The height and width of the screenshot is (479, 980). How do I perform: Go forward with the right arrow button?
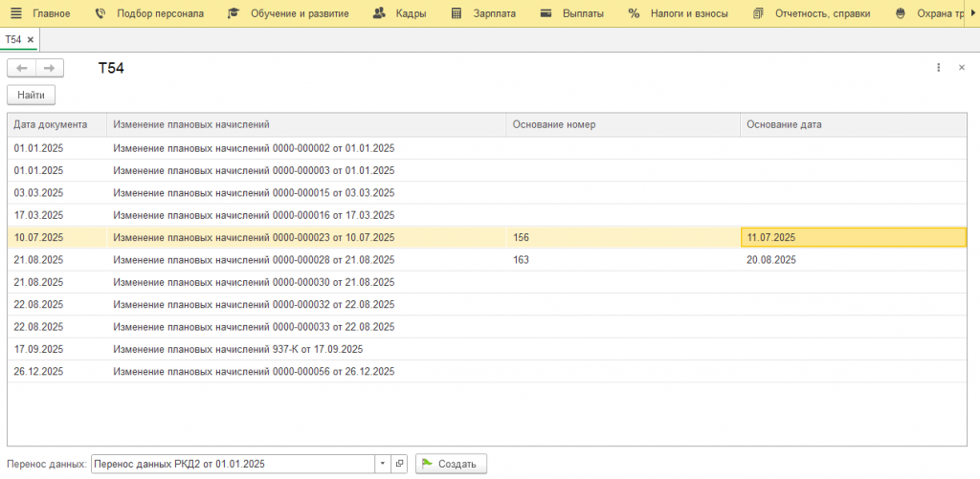point(50,68)
